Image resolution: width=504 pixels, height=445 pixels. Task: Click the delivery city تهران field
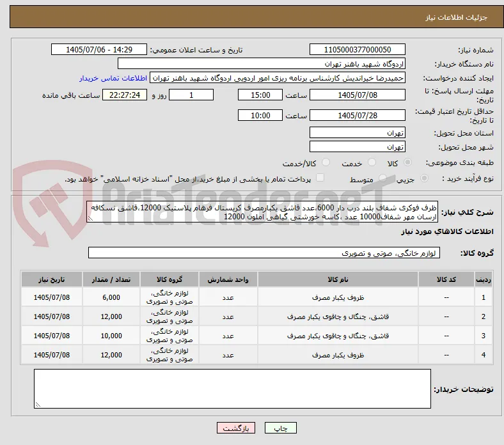[358, 146]
